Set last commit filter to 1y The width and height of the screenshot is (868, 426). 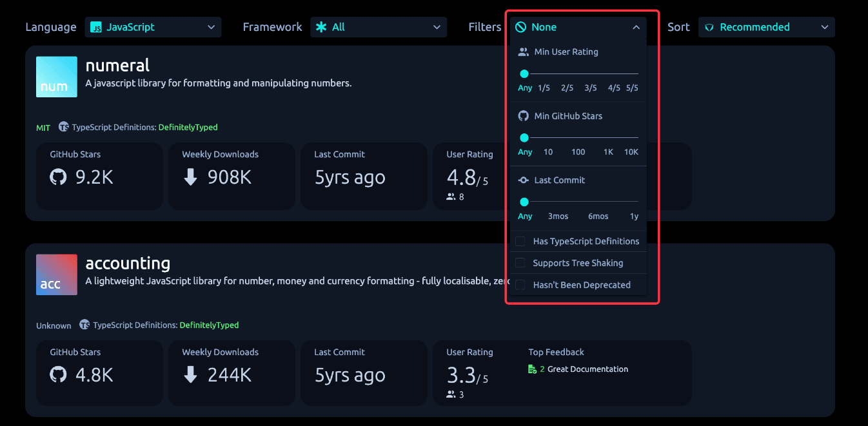click(635, 217)
